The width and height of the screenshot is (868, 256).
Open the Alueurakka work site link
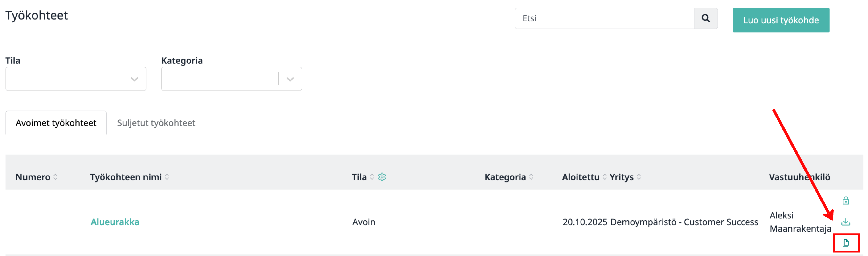click(115, 222)
